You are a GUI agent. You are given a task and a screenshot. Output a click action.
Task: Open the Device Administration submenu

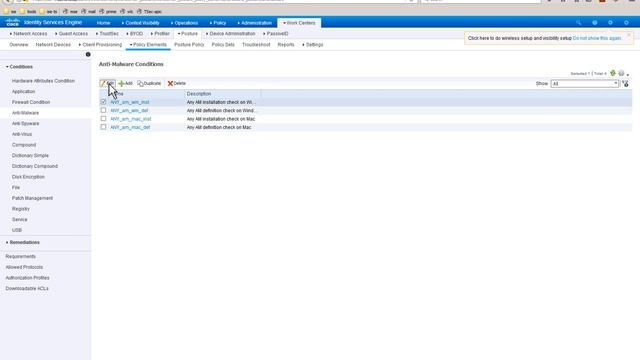231,33
